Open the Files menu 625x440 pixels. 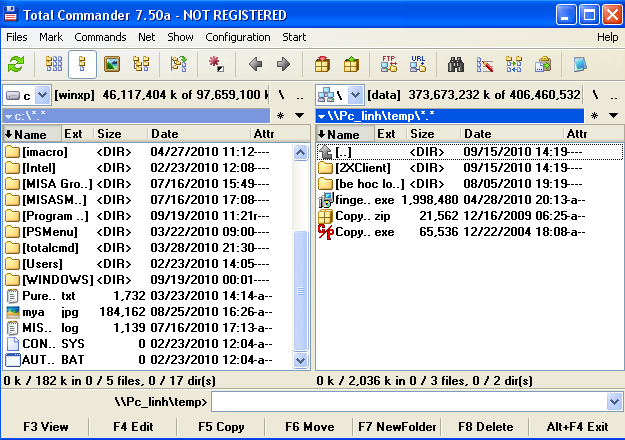point(17,37)
